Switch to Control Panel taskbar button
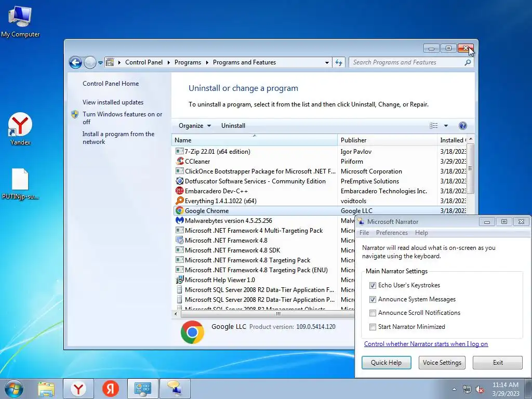 click(143, 389)
